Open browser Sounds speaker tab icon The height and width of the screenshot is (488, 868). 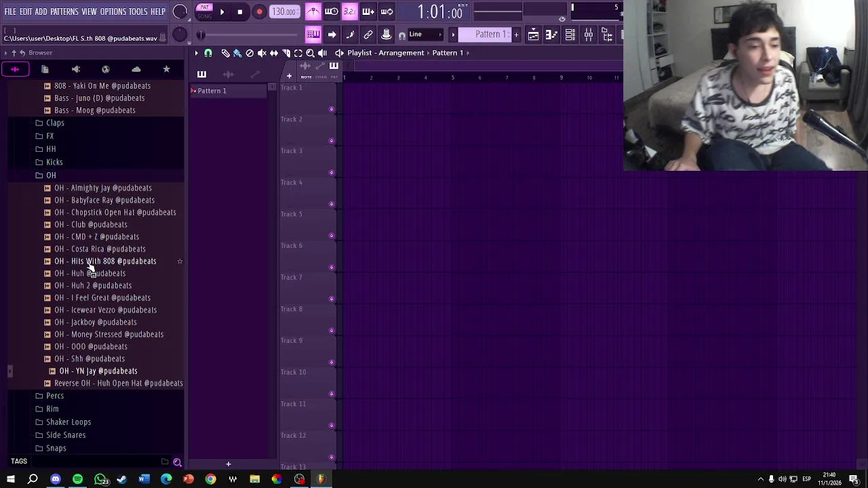coord(76,69)
